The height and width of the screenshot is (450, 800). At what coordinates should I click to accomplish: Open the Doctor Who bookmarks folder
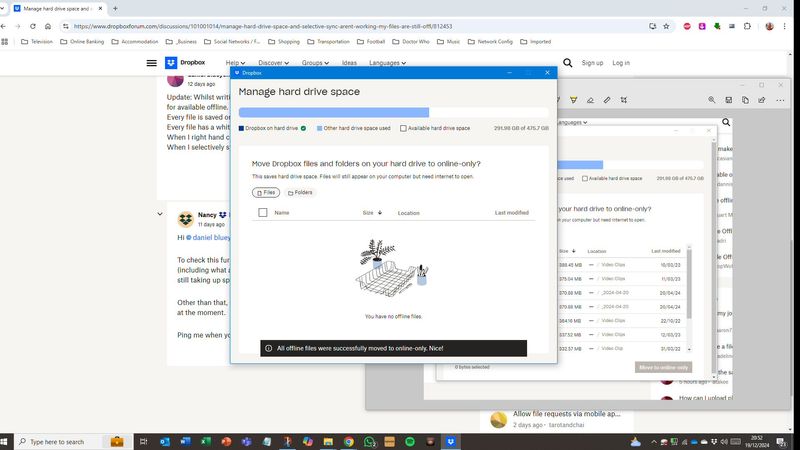coord(411,42)
